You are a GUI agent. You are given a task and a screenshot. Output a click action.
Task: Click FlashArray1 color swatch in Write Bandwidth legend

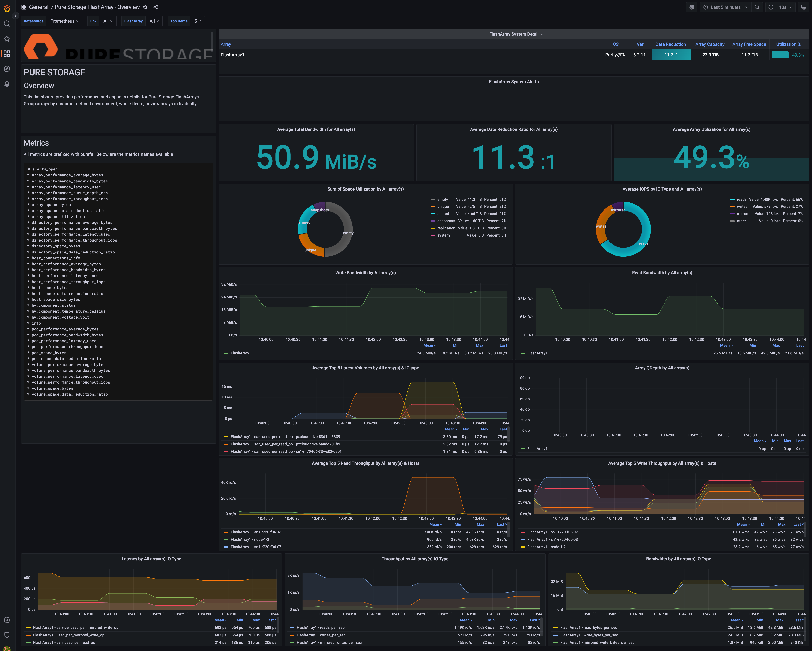tap(226, 353)
